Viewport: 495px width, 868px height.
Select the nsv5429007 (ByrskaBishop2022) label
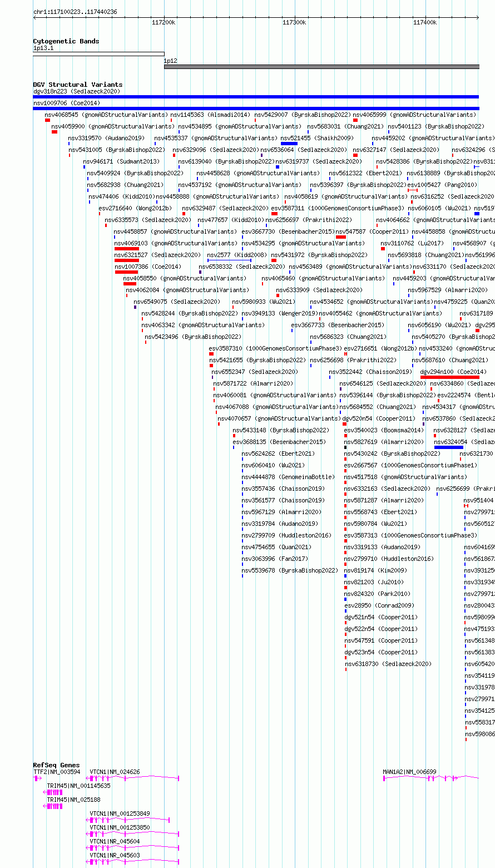click(303, 115)
